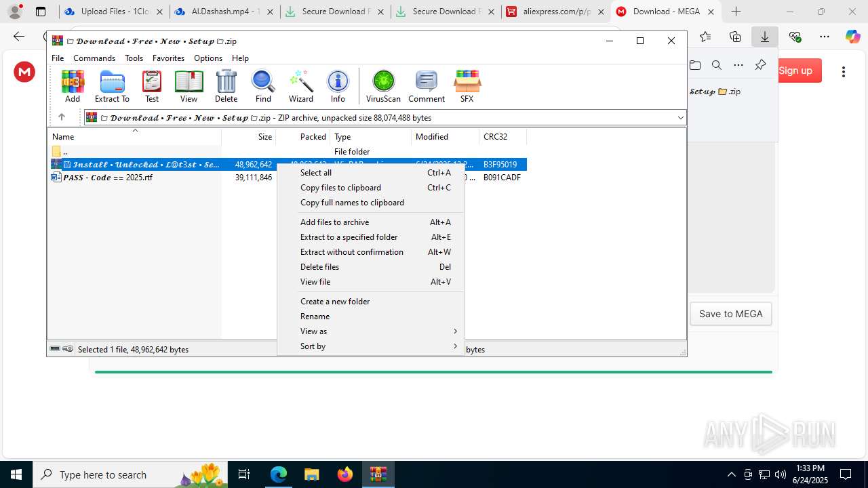Open downloads panel more options
The width and height of the screenshot is (868, 488).
coord(738,65)
